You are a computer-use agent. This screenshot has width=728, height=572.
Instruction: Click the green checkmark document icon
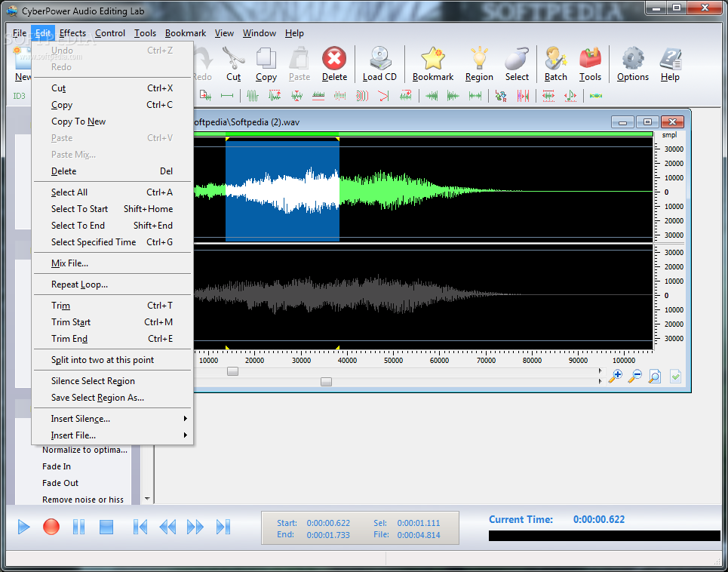click(x=675, y=376)
